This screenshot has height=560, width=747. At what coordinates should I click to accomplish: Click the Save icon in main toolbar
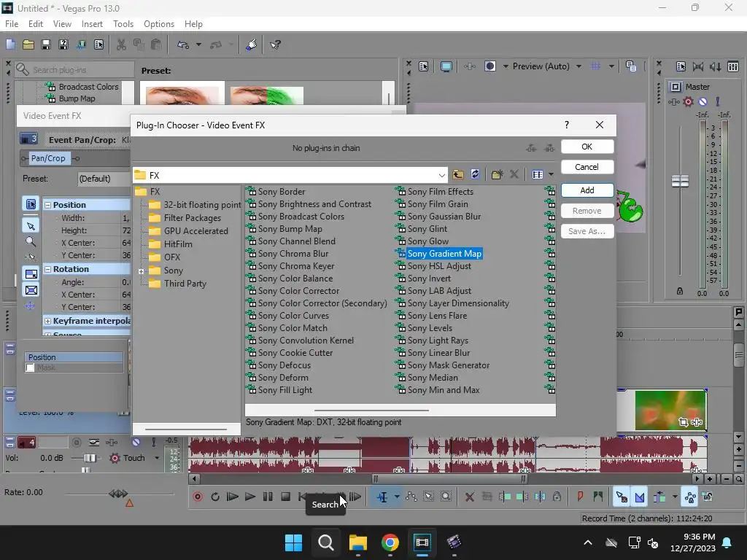click(x=46, y=44)
